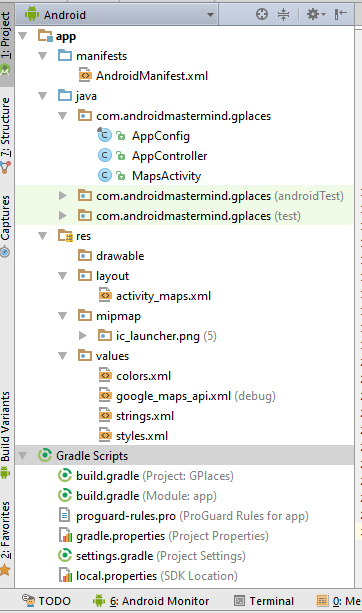Select colors.xml
This screenshot has width=362, height=613.
point(143,376)
